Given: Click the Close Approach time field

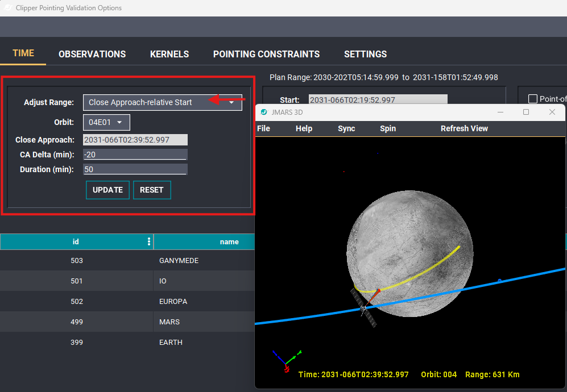Looking at the screenshot, I should coord(135,140).
